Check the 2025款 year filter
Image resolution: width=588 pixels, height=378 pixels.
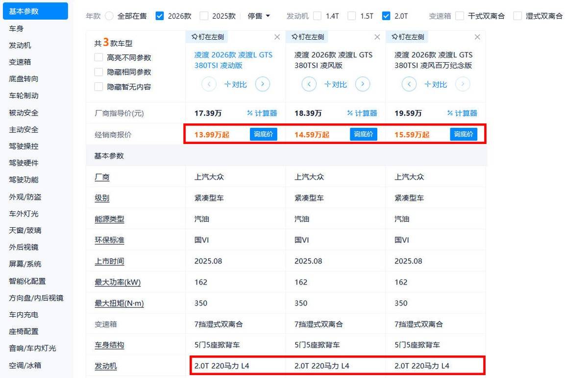[x=203, y=16]
